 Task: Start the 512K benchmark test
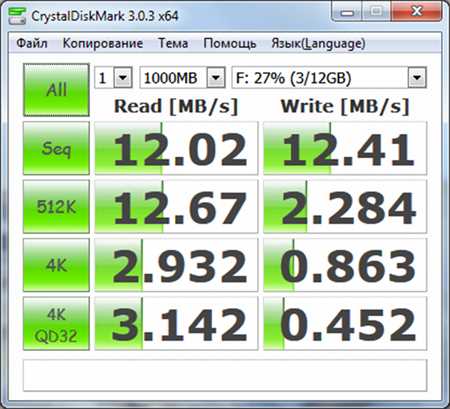click(x=56, y=207)
